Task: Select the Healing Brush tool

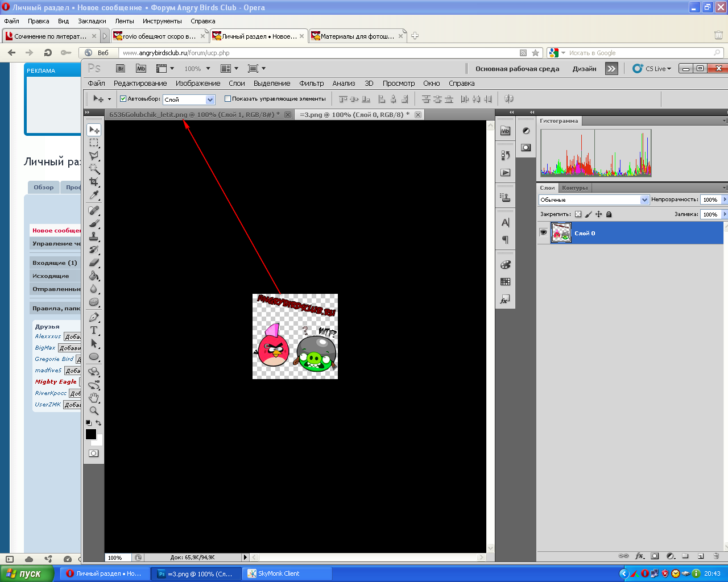Action: (x=94, y=210)
